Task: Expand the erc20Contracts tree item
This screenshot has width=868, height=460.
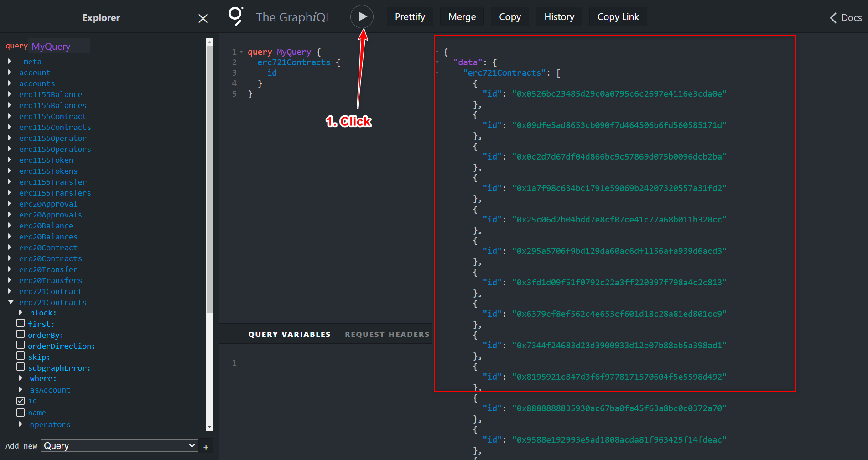Action: (x=10, y=258)
